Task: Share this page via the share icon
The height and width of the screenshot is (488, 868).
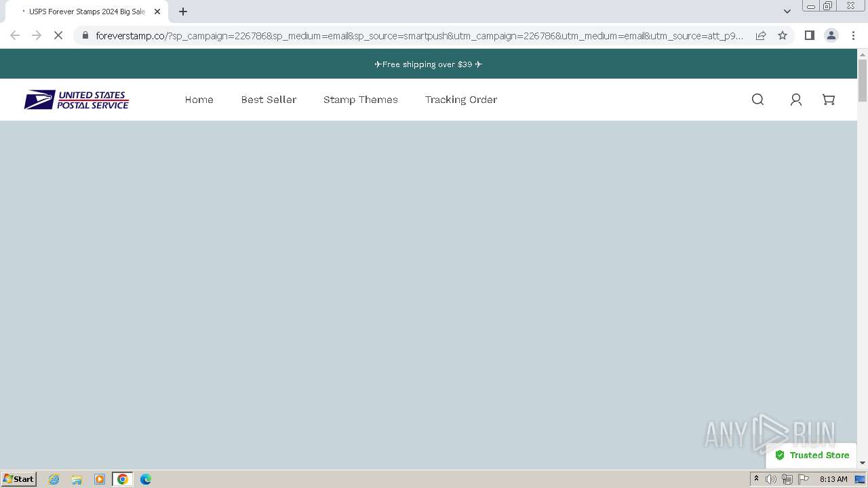Action: pos(761,35)
